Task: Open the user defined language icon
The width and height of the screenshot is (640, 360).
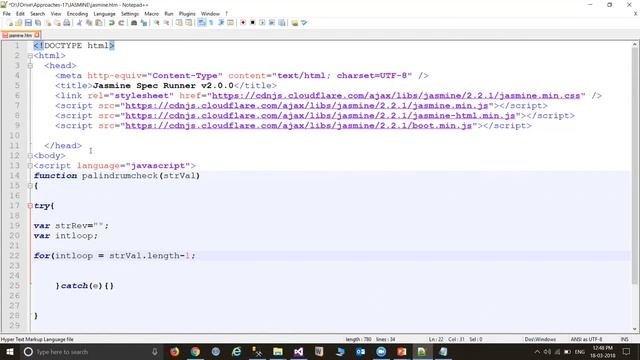Action: pyautogui.click(x=231, y=23)
